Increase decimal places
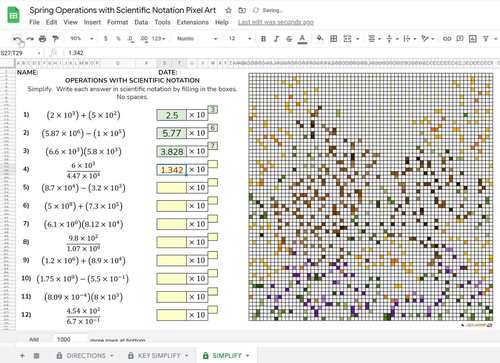 coord(144,39)
